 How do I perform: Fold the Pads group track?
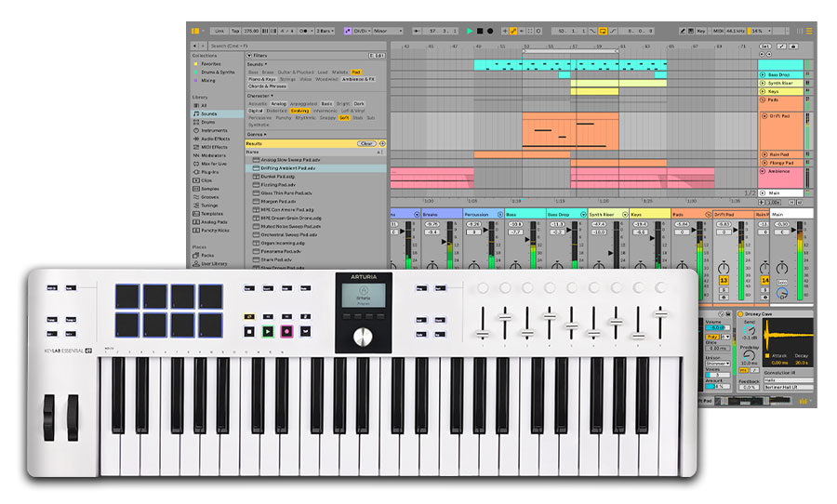click(x=763, y=99)
